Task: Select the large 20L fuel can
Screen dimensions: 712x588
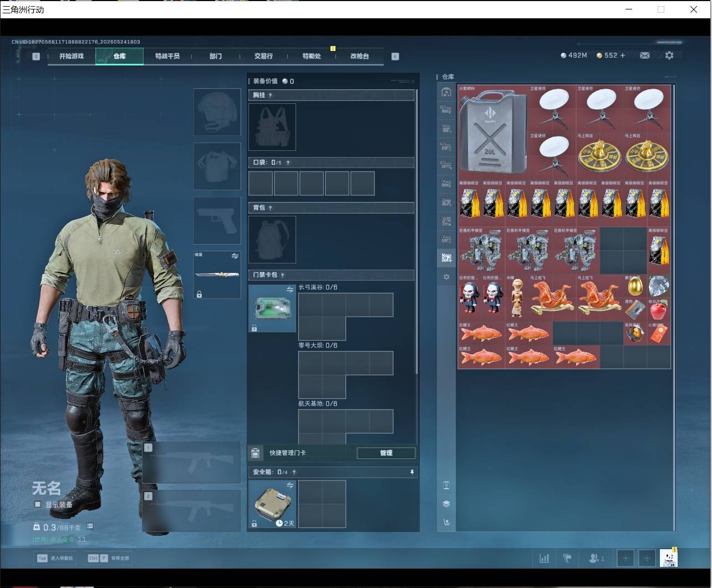Action: 493,131
